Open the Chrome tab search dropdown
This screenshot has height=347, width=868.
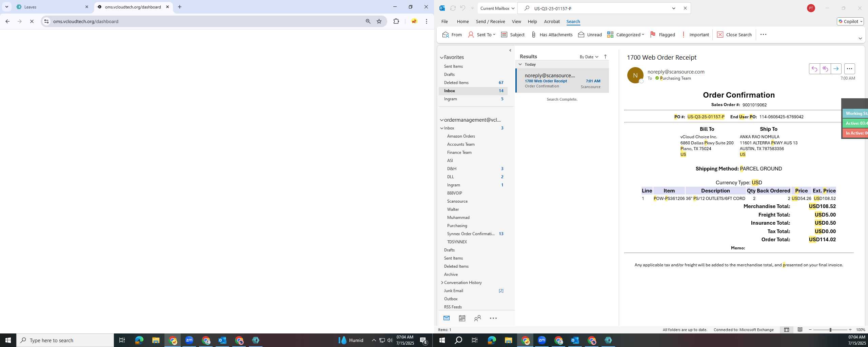pyautogui.click(x=6, y=7)
